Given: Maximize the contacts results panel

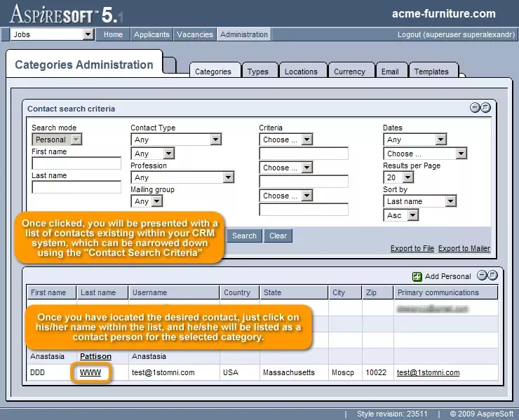Looking at the screenshot, I should coord(492,276).
